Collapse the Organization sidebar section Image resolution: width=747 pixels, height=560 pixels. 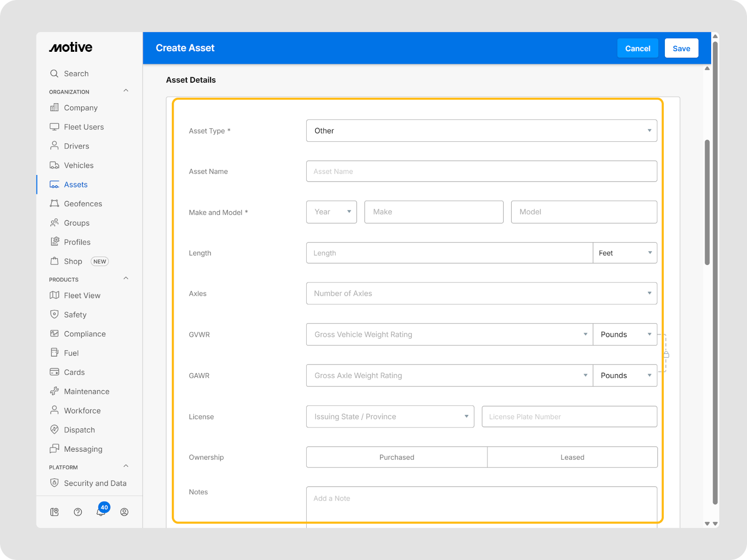126,91
